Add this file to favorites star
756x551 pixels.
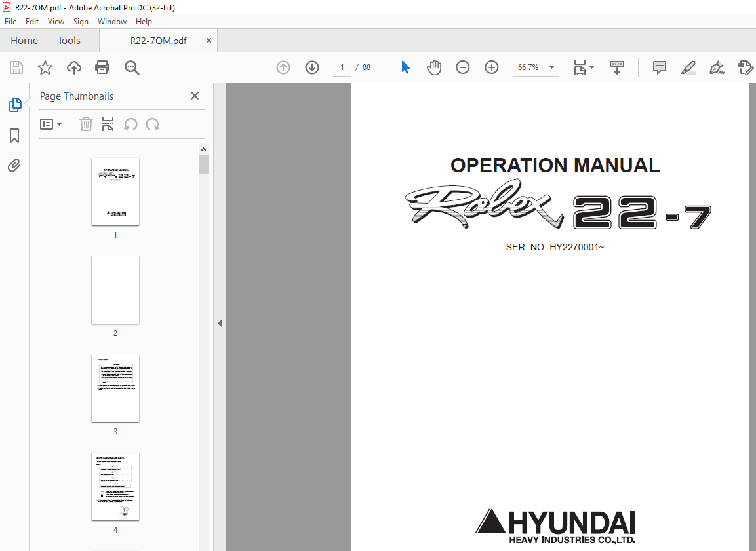[x=45, y=67]
